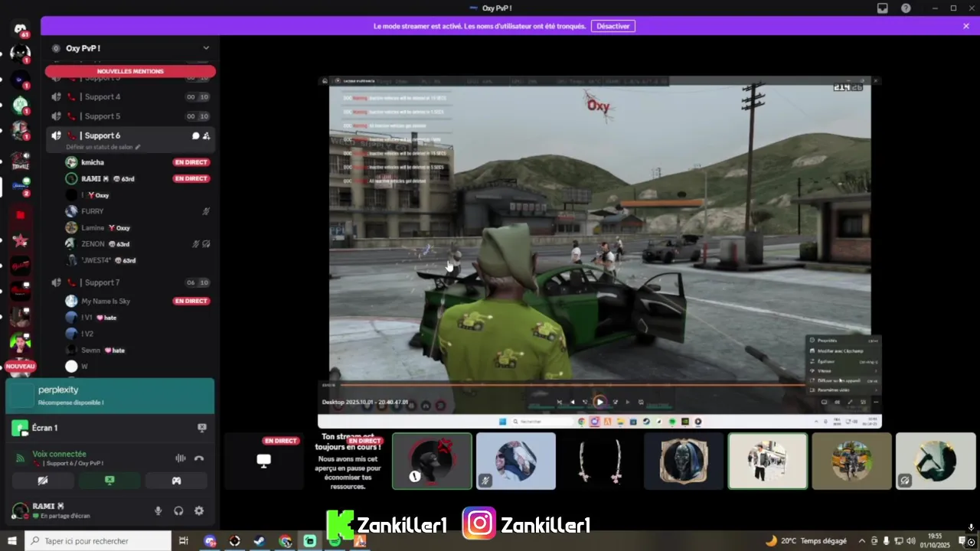This screenshot has height=551, width=980.
Task: Select participant tile of man walking in street
Action: (x=768, y=461)
